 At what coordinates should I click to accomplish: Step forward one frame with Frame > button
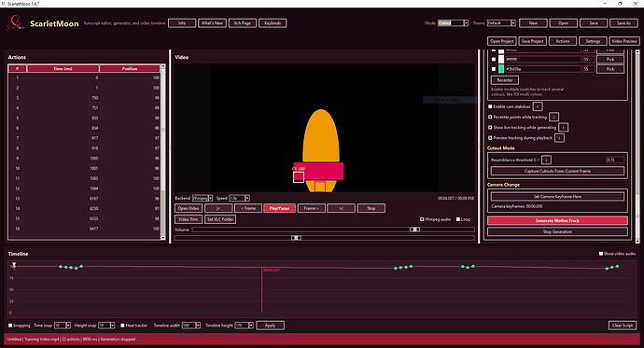(x=311, y=208)
